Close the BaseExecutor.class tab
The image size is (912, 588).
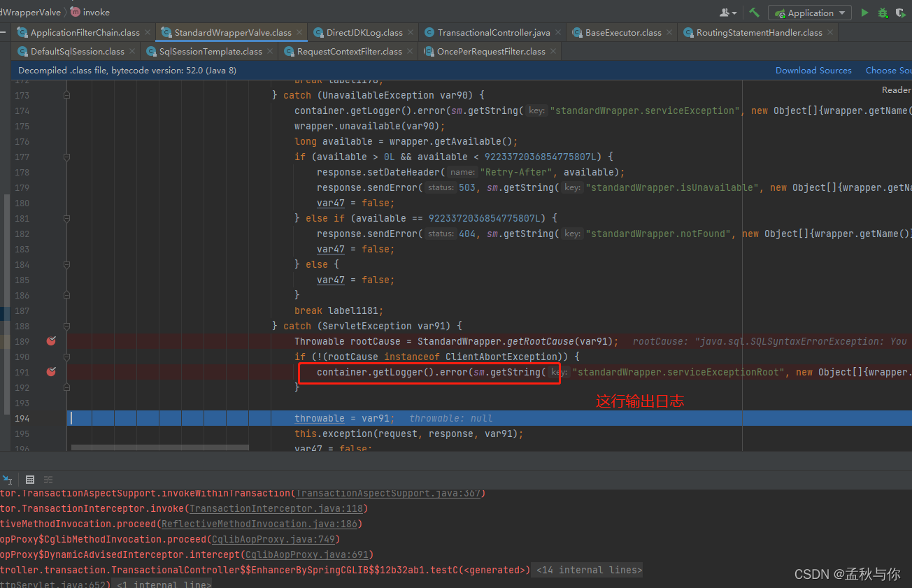pyautogui.click(x=669, y=32)
